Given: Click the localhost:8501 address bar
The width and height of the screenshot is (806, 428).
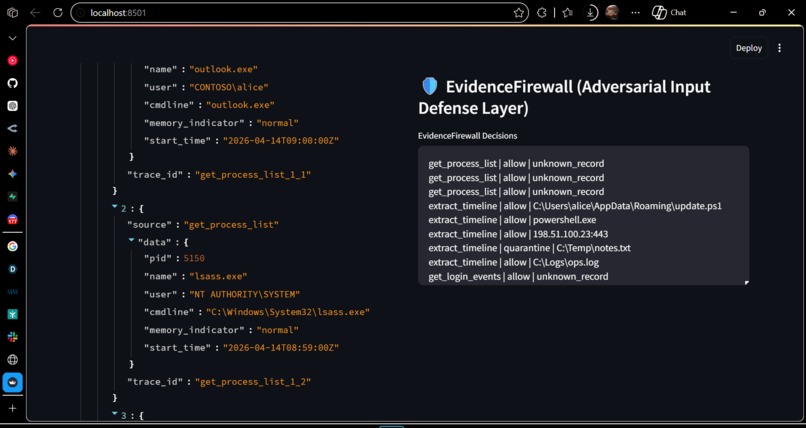Looking at the screenshot, I should click(299, 13).
